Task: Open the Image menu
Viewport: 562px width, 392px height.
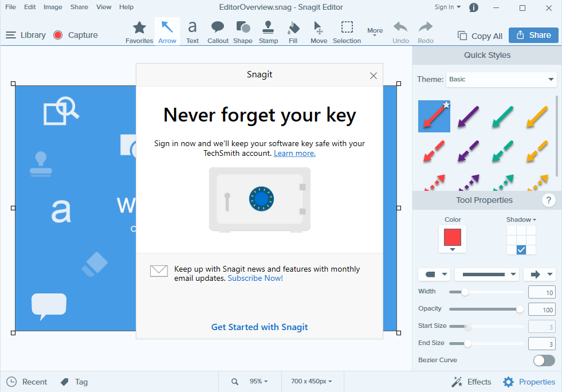Action: tap(53, 7)
